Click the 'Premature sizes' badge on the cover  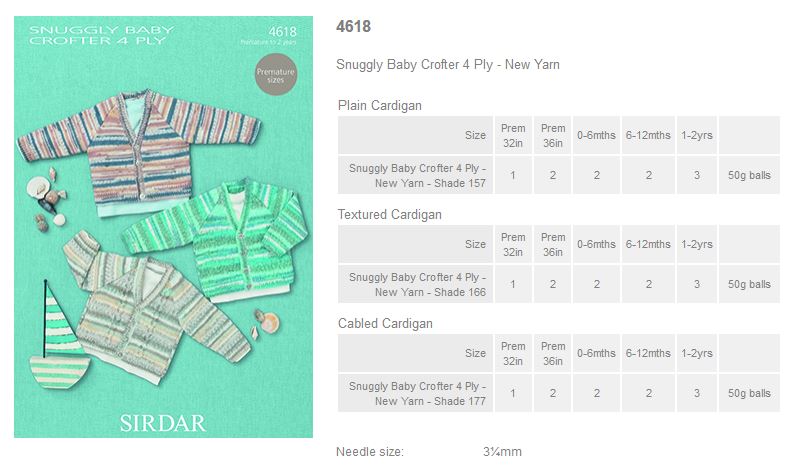275,75
